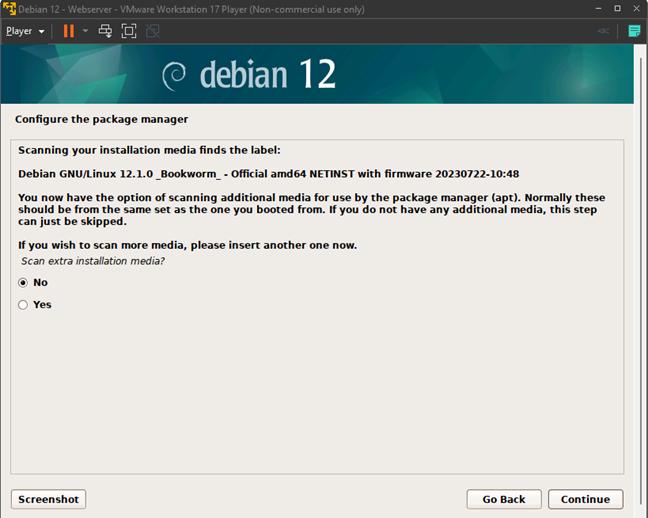Enter full screen mode

pos(128,31)
